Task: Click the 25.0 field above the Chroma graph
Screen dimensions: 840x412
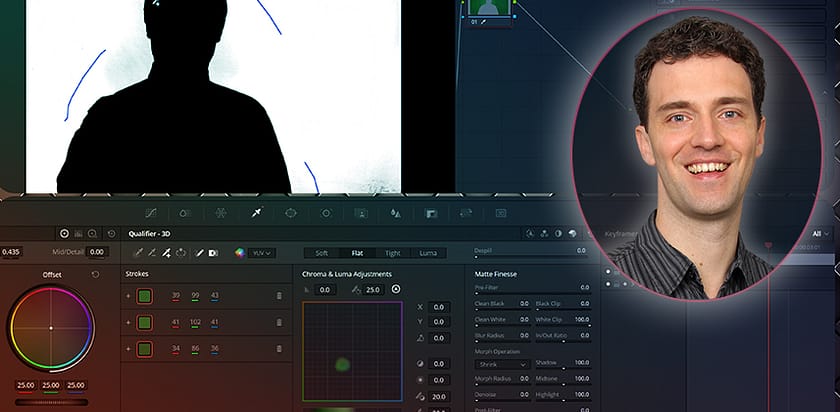Action: pyautogui.click(x=372, y=290)
